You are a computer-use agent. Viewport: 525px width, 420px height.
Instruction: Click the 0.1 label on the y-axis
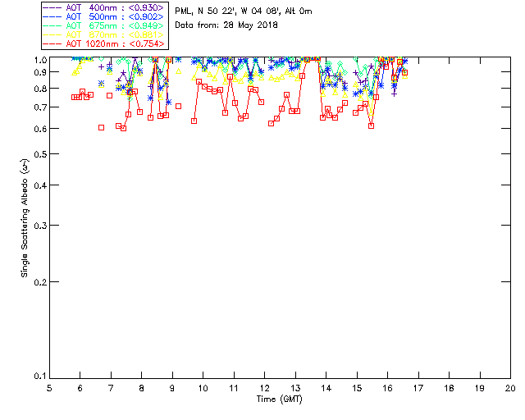click(37, 377)
